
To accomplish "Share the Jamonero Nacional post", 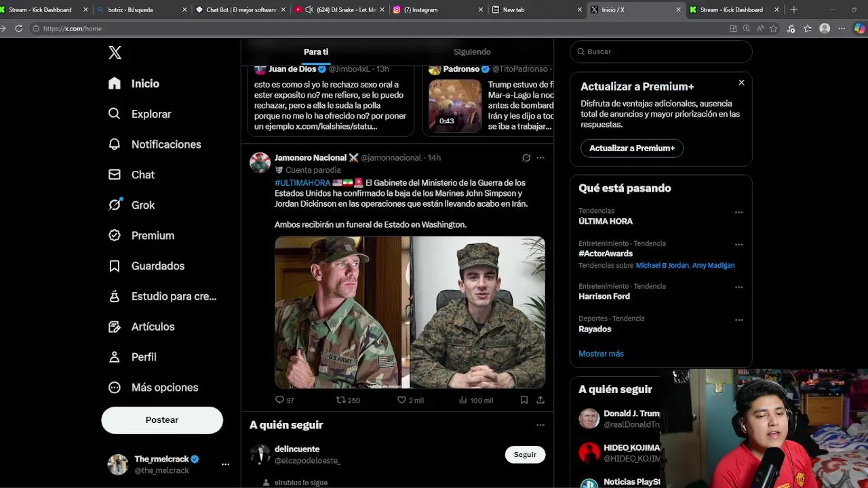I will point(540,400).
